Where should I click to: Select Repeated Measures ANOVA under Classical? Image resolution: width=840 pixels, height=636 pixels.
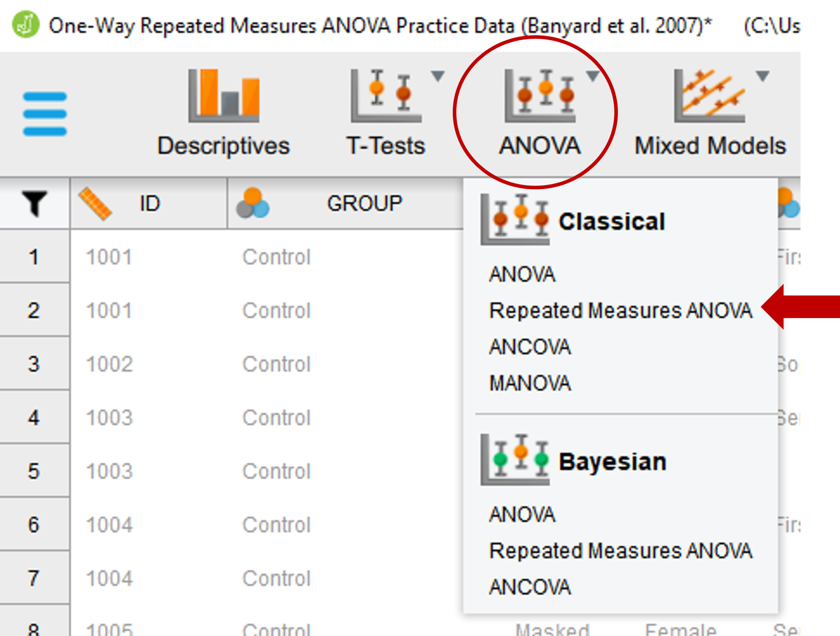tap(621, 310)
